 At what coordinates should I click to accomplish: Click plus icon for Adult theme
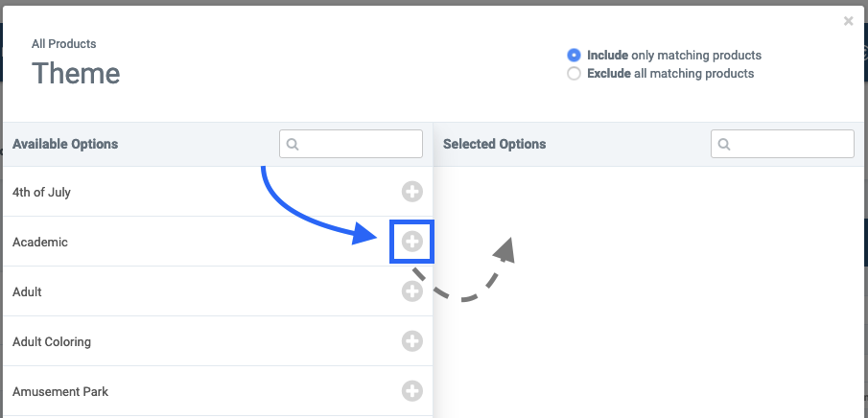tap(411, 291)
